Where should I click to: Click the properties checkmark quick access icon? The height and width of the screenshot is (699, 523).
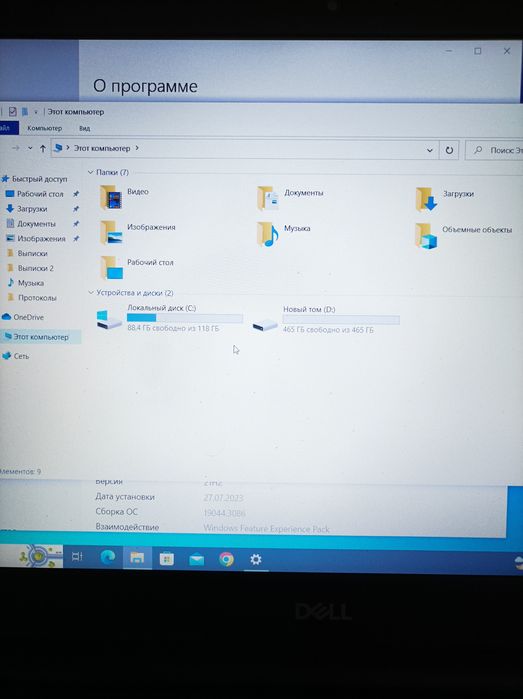point(12,111)
